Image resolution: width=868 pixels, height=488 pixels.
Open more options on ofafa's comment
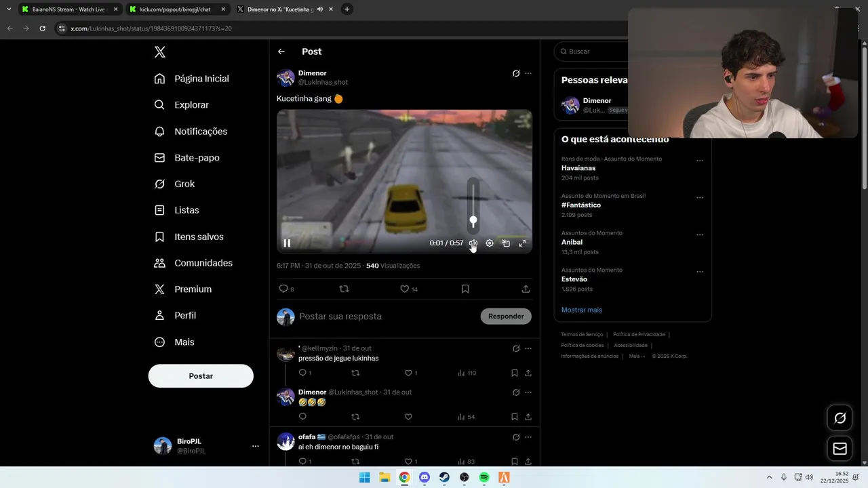pos(528,437)
